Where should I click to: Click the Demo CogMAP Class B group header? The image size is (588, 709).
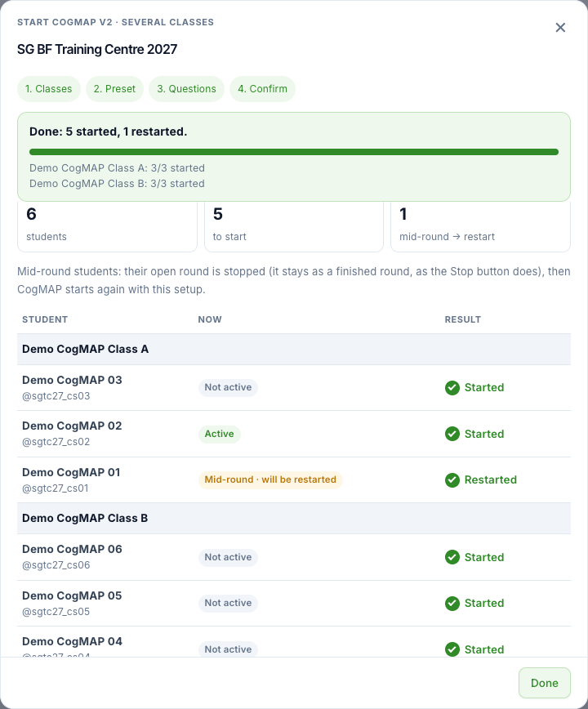294,518
